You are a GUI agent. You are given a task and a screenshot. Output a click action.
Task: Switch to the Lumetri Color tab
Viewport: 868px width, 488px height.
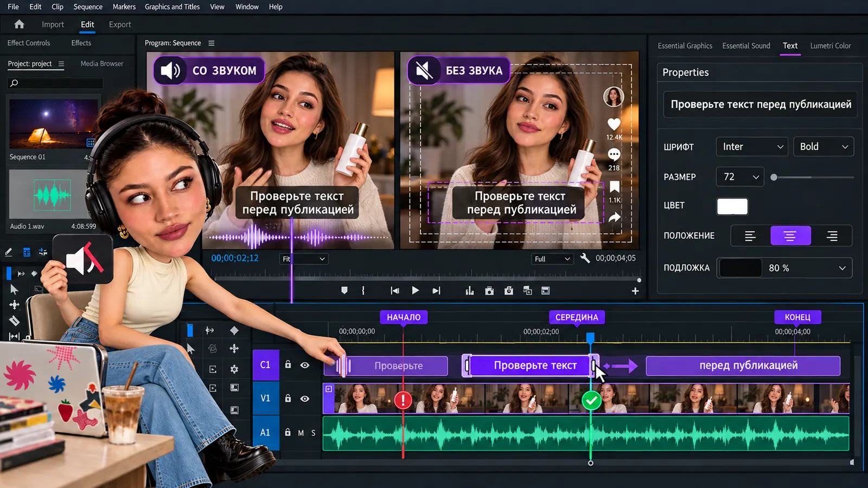click(831, 46)
